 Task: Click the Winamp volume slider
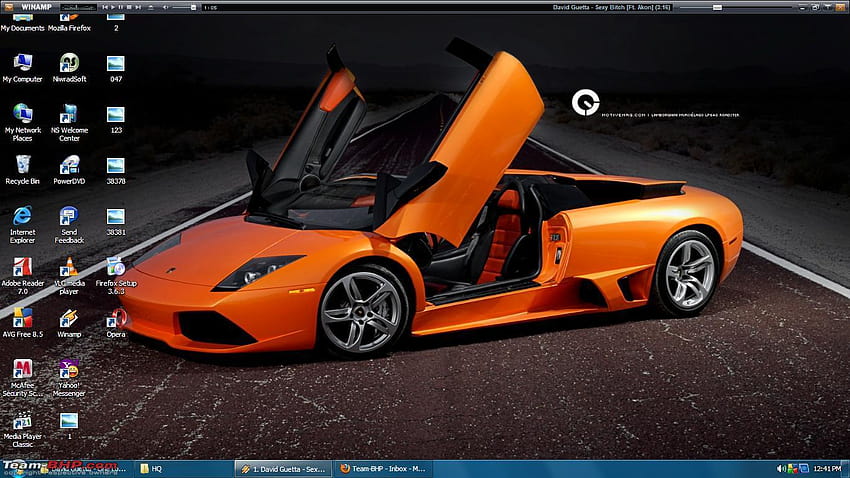pyautogui.click(x=184, y=8)
